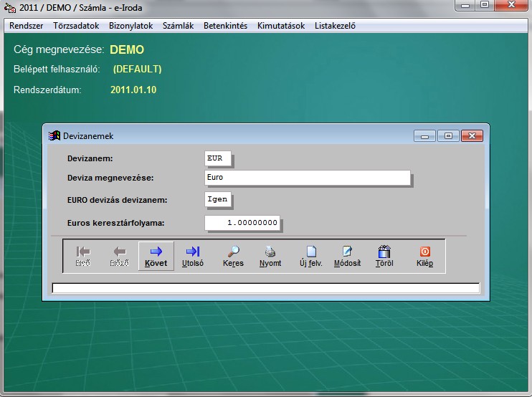This screenshot has height=397, width=532.
Task: Click the Deviza megnevezése field containing Euro
Action: click(x=307, y=178)
